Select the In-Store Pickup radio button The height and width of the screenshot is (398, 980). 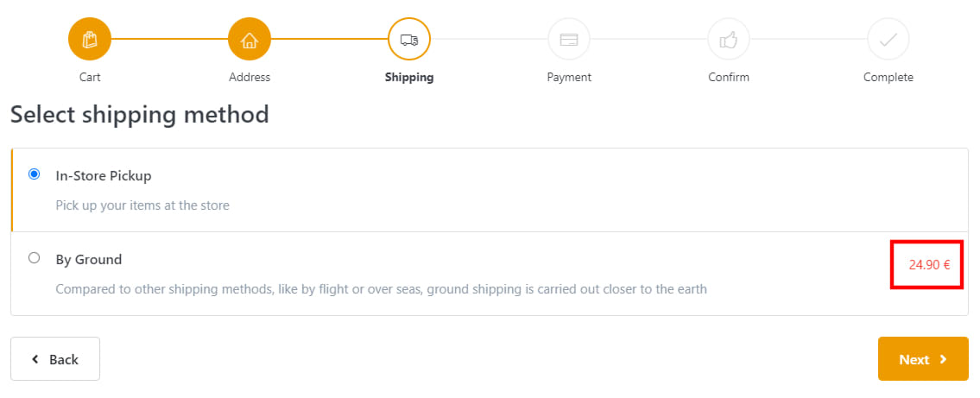click(34, 174)
